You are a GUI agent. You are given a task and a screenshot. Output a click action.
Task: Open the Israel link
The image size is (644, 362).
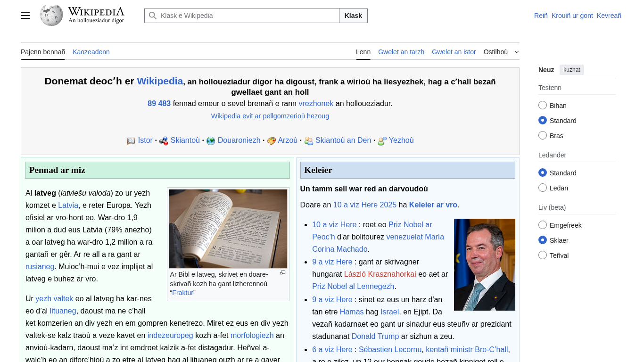pyautogui.click(x=389, y=312)
